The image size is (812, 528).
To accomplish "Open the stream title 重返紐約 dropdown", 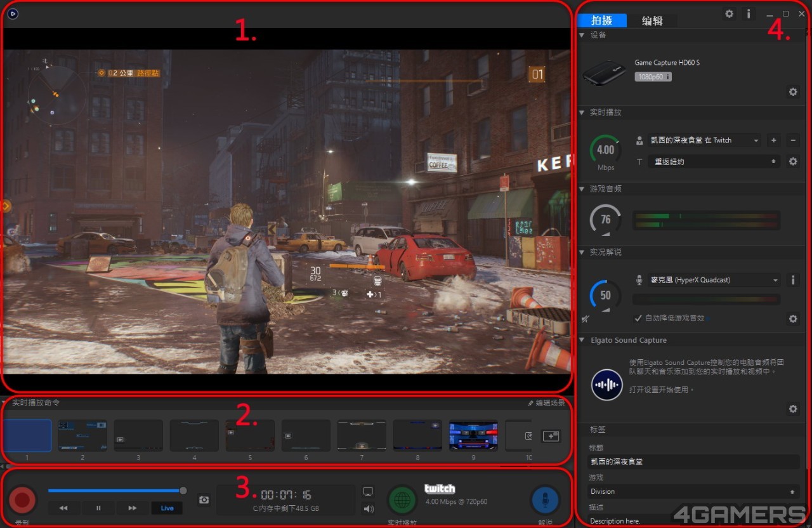I will tap(714, 162).
